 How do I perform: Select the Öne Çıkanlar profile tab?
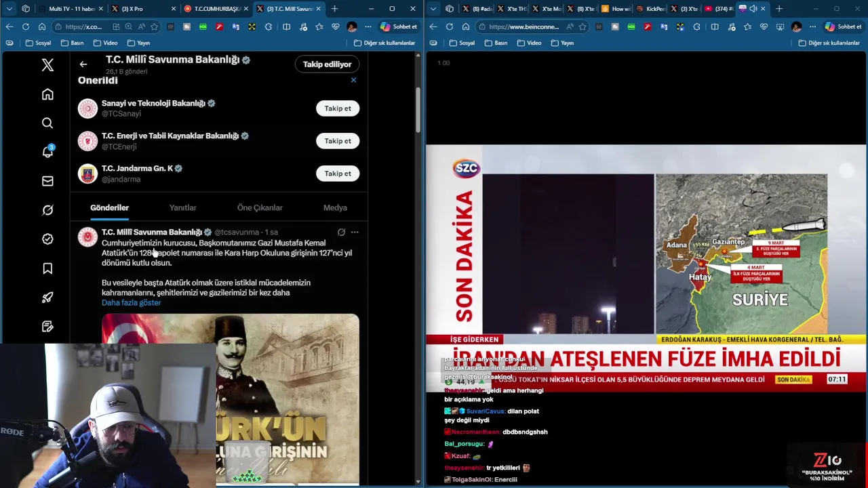(260, 208)
